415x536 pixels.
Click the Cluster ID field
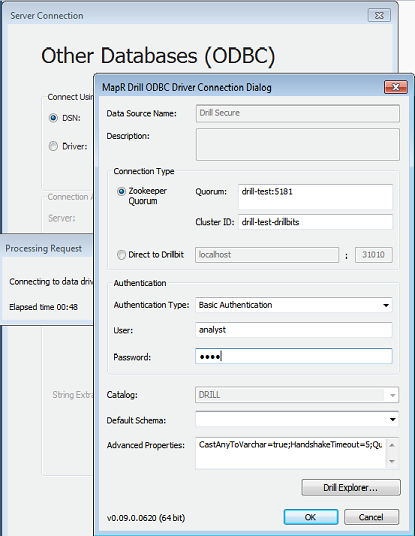tap(315, 222)
